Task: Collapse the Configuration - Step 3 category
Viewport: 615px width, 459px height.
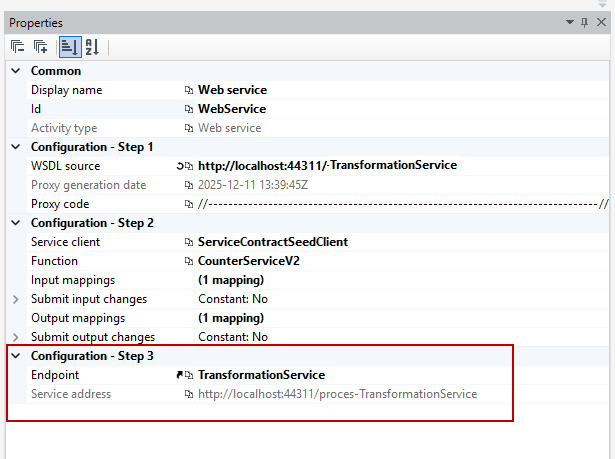Action: (16, 356)
